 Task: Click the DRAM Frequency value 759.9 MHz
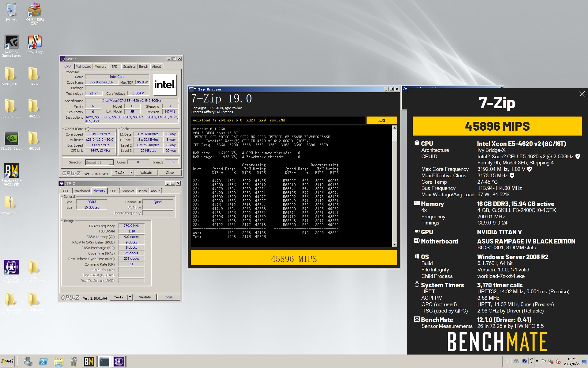(131, 226)
